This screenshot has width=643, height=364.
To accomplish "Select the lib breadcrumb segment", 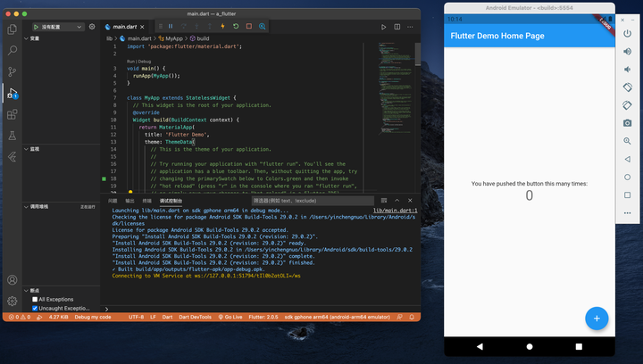I will pos(109,38).
